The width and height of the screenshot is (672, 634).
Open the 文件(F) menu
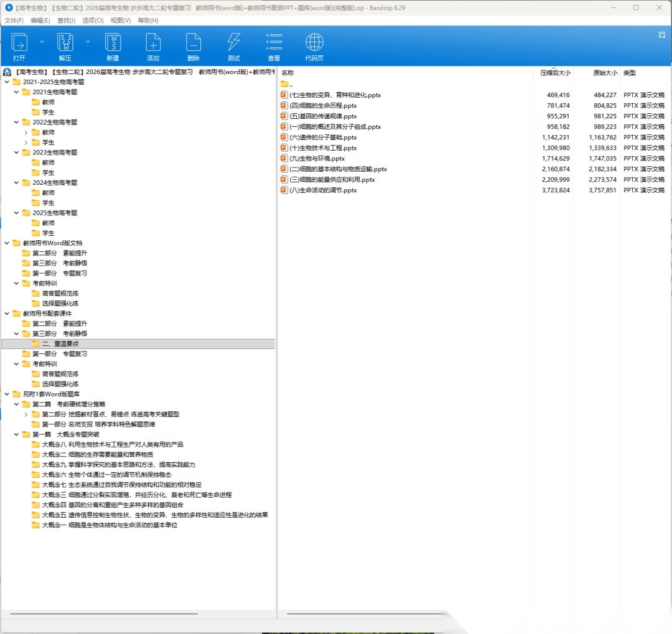coord(14,21)
